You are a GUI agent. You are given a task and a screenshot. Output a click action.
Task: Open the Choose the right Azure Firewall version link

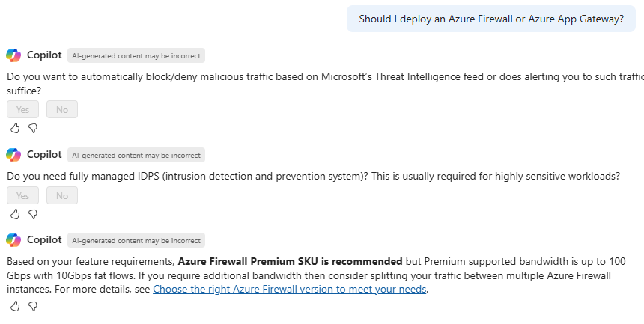click(x=289, y=290)
